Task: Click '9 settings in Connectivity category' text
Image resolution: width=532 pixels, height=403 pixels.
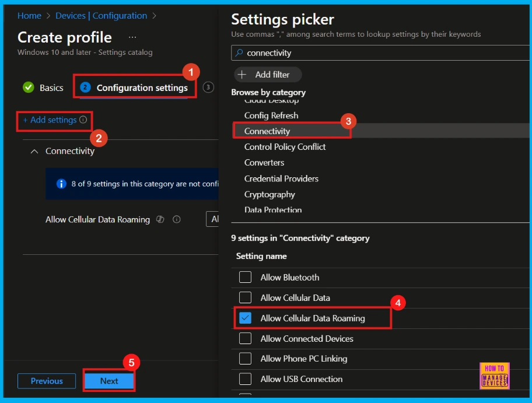Action: pos(300,238)
